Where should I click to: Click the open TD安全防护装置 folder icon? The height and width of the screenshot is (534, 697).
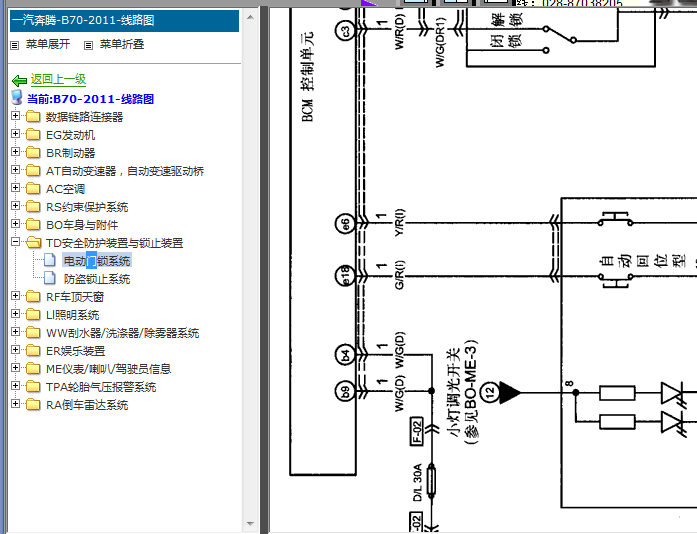pos(33,242)
